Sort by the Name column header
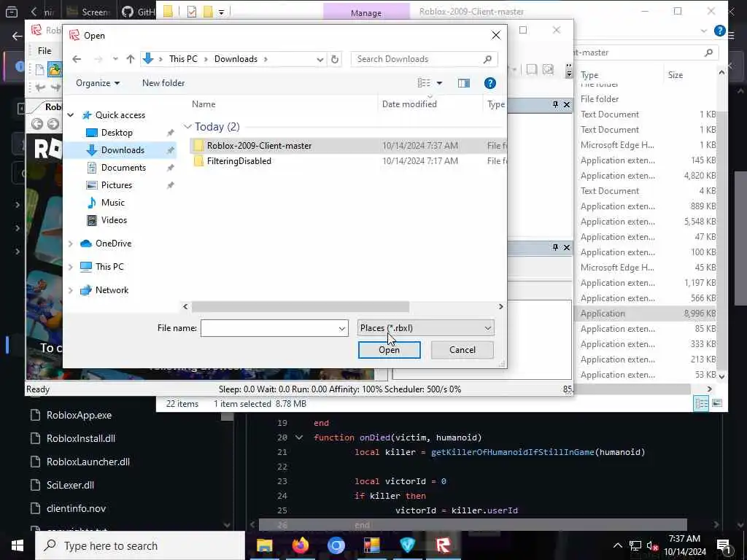 click(204, 104)
